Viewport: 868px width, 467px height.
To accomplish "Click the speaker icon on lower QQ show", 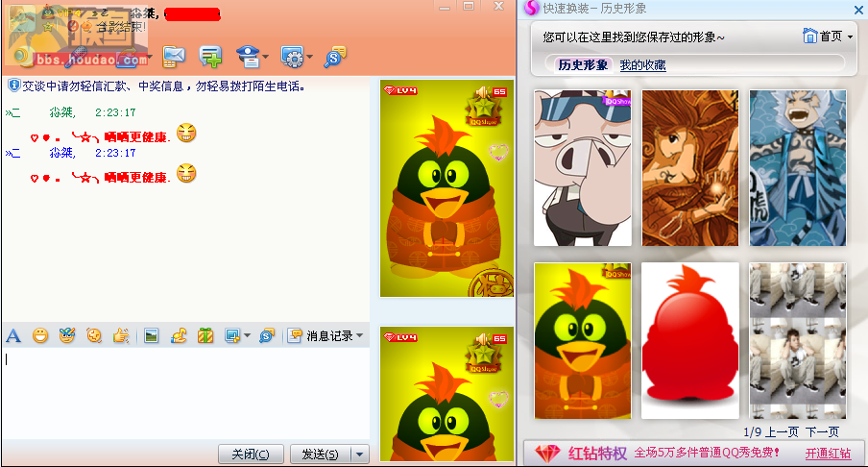I will pyautogui.click(x=483, y=338).
